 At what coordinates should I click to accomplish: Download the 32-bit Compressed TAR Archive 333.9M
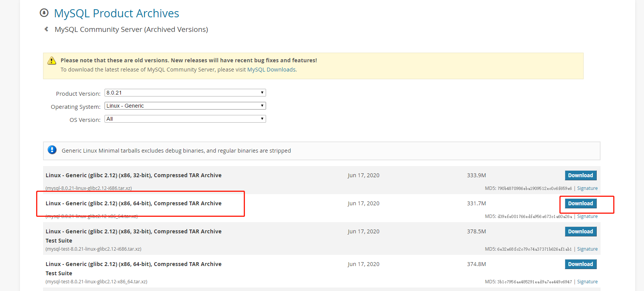[581, 175]
